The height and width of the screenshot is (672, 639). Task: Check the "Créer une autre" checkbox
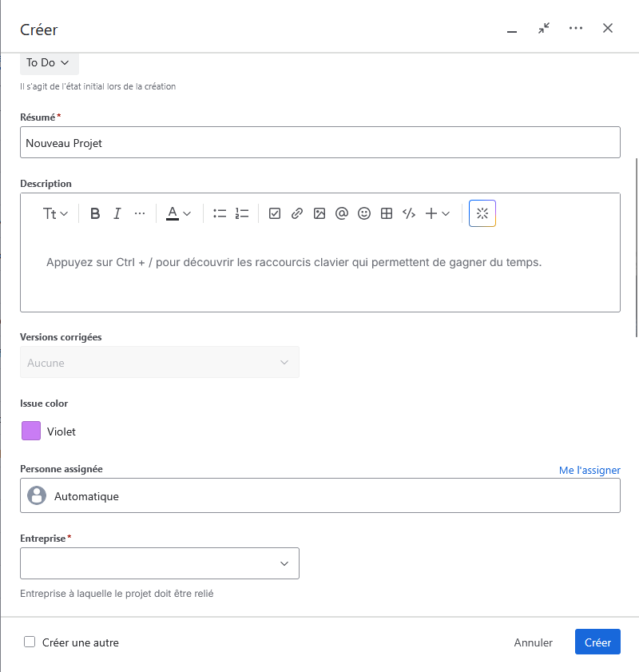coord(30,642)
